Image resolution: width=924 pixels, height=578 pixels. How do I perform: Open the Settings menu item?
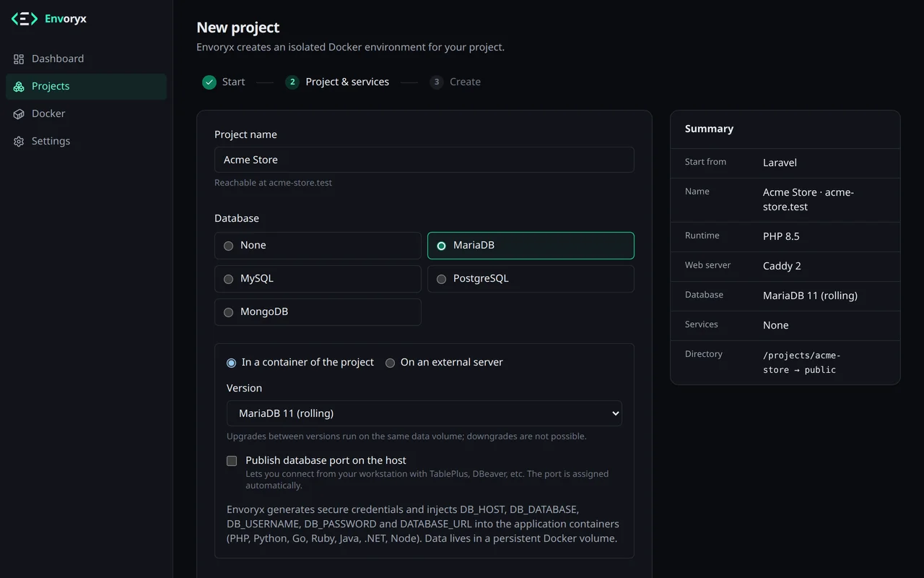[x=86, y=141]
